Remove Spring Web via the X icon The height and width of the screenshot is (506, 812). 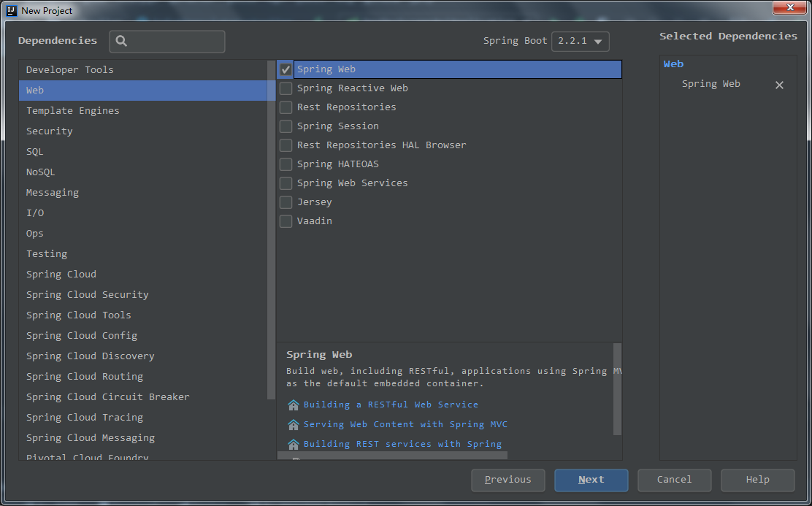coord(779,85)
